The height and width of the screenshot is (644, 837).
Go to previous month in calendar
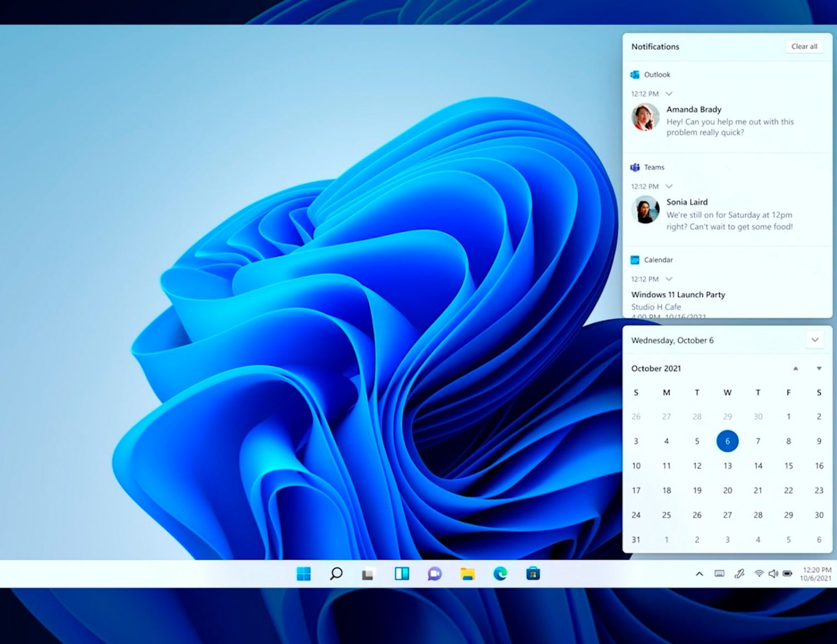796,369
